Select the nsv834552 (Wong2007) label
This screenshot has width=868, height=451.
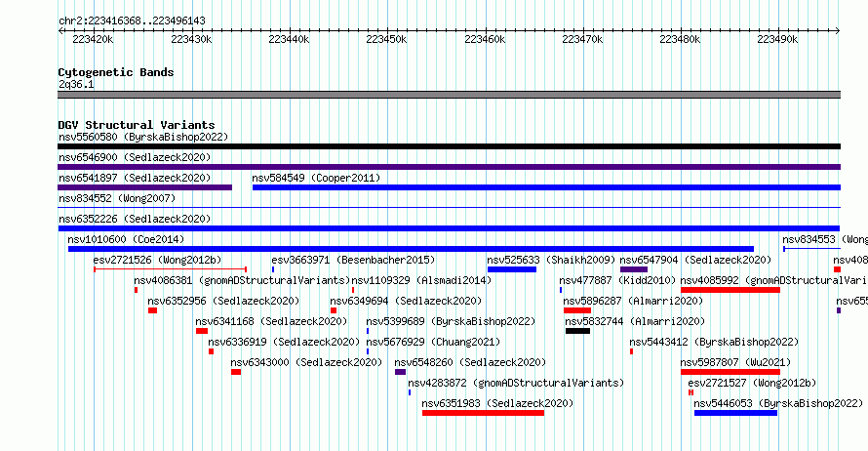(x=117, y=198)
